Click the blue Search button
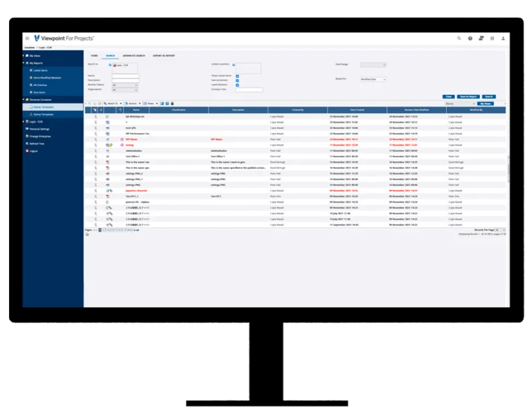This screenshot has width=532, height=418. pyautogui.click(x=489, y=97)
